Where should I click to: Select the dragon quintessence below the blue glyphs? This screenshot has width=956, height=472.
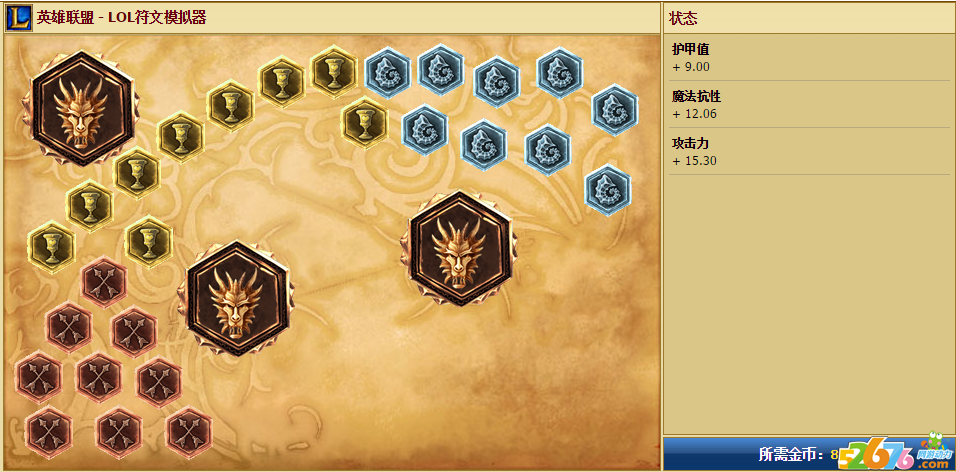[x=458, y=248]
